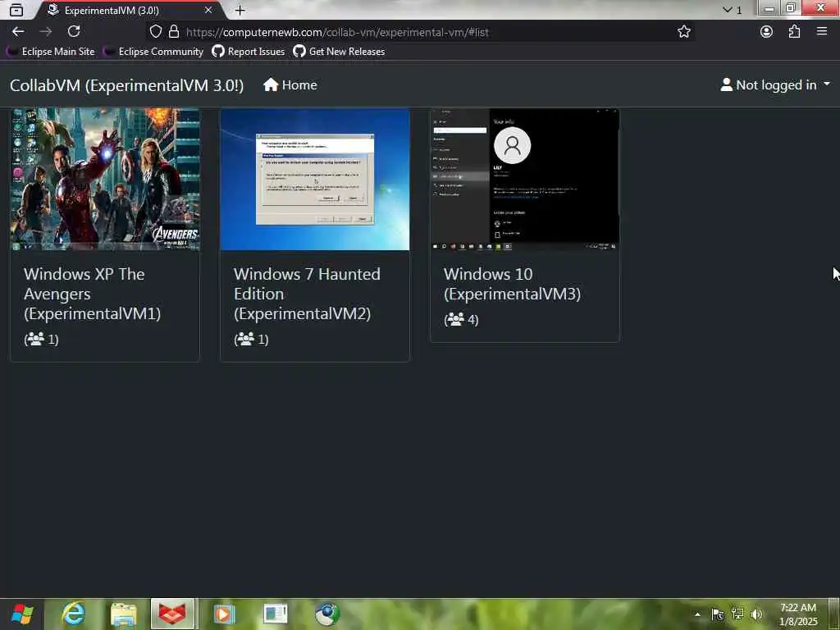This screenshot has height=630, width=840.
Task: Click the user count under ExperimentalVM2
Action: pos(251,339)
